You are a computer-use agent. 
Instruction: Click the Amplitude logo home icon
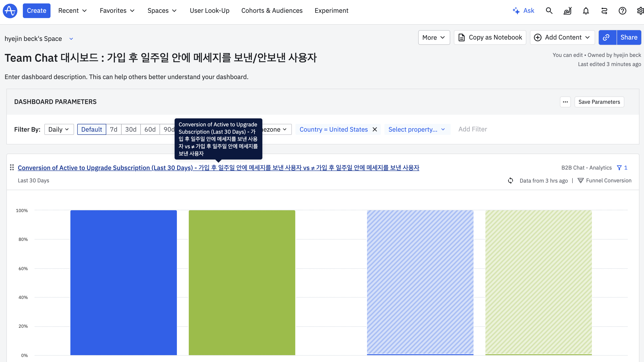(10, 11)
